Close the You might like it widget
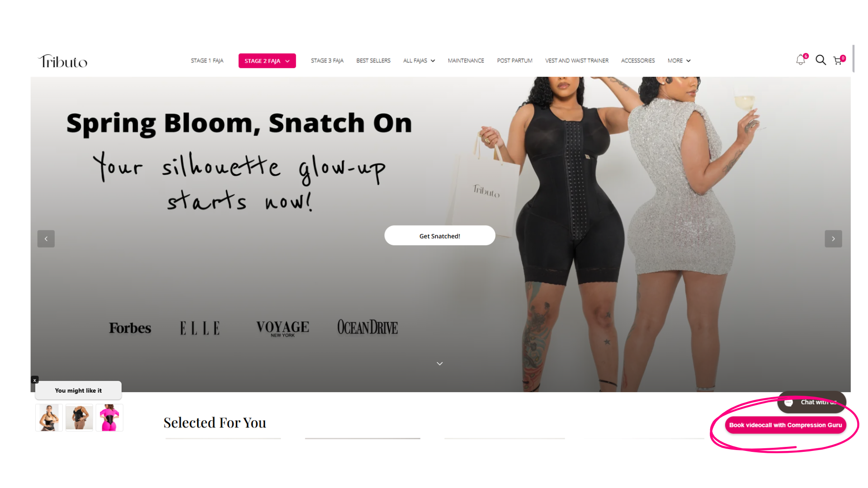 click(x=35, y=380)
